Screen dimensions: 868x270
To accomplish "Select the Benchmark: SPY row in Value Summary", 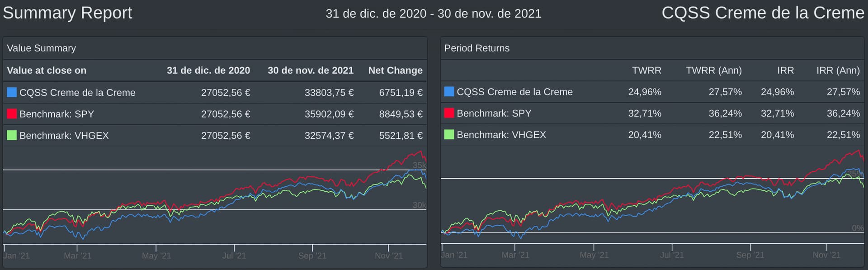I will [x=215, y=114].
